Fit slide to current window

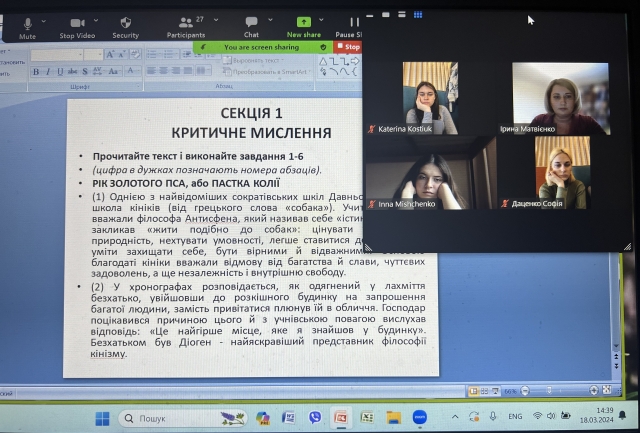(x=607, y=390)
